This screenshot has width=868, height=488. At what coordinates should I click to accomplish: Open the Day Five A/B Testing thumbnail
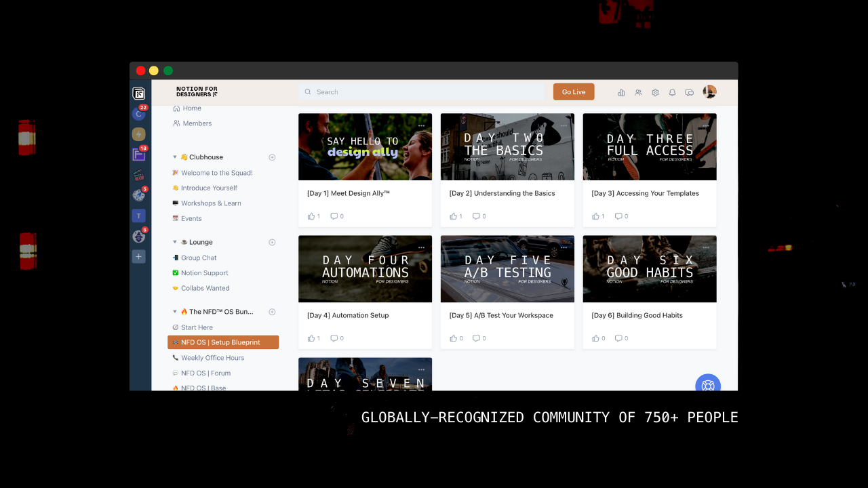tap(507, 269)
